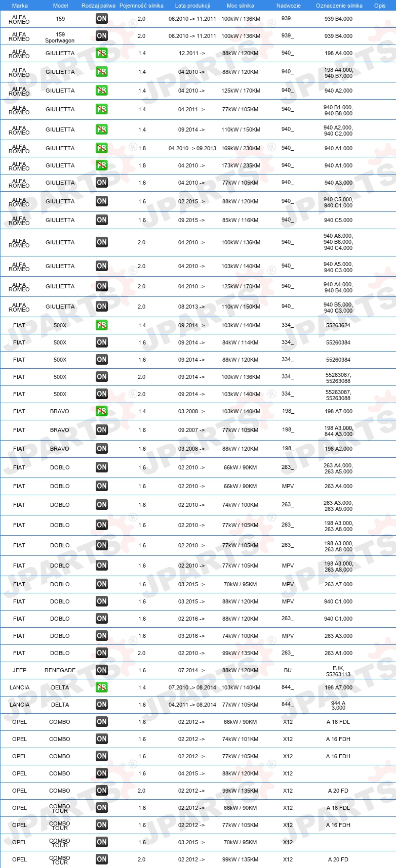
Task: Click ON icon in Doblo 263 A1.000 row
Action: tap(102, 653)
